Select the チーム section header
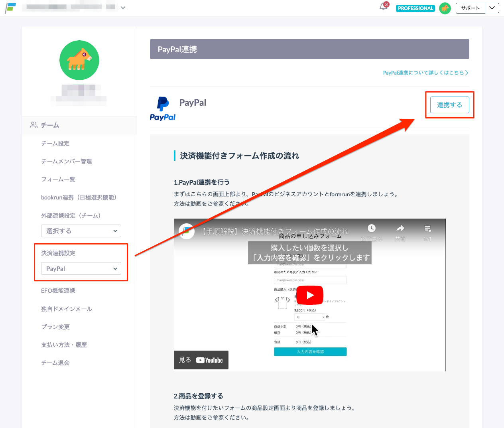 click(79, 125)
